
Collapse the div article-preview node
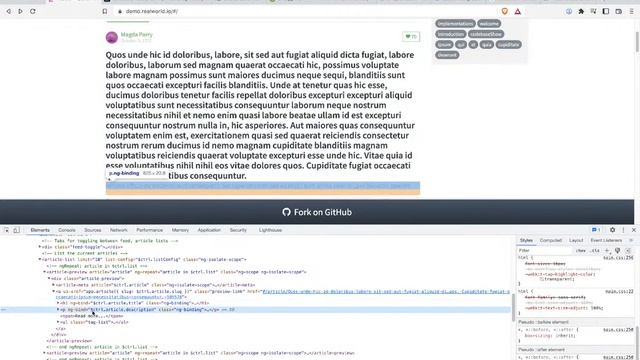(49, 278)
